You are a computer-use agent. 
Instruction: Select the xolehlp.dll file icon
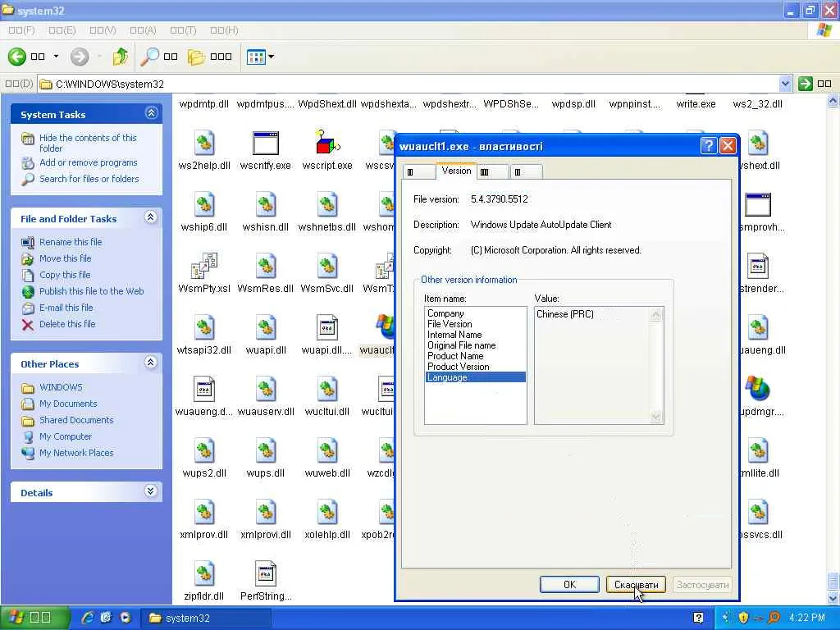click(327, 513)
